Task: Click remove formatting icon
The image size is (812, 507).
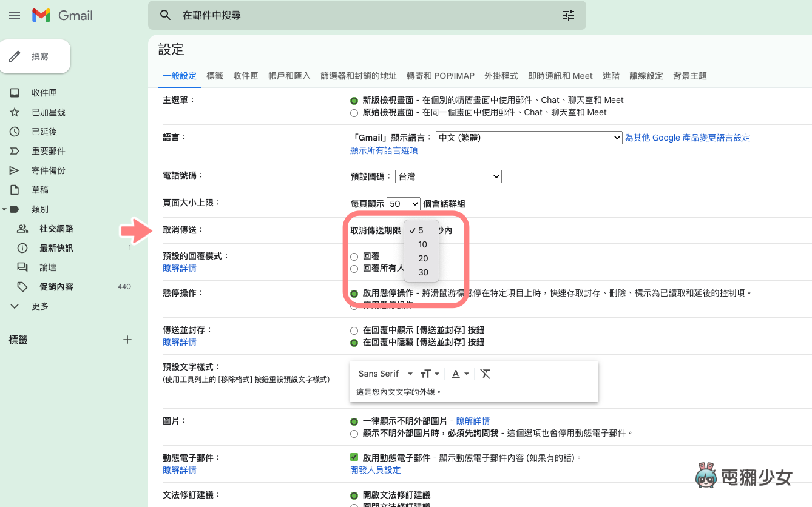Action: point(485,374)
